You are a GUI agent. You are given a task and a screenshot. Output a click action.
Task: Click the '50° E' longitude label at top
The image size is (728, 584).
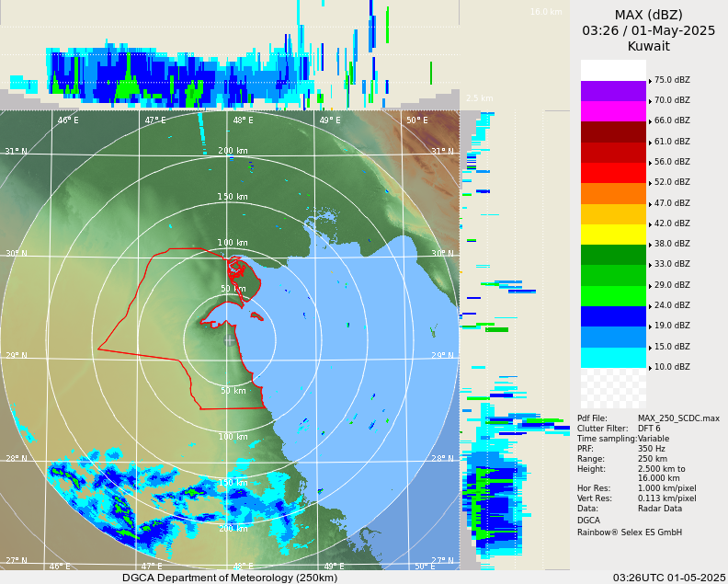417,120
